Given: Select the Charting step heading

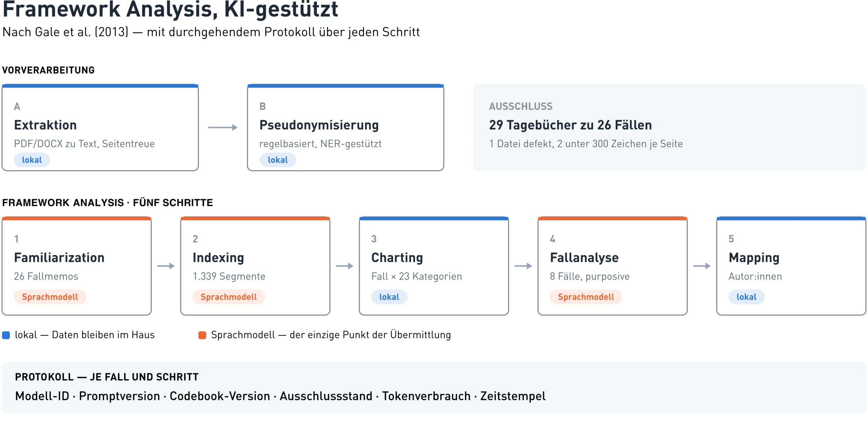Looking at the screenshot, I should coord(397,258).
